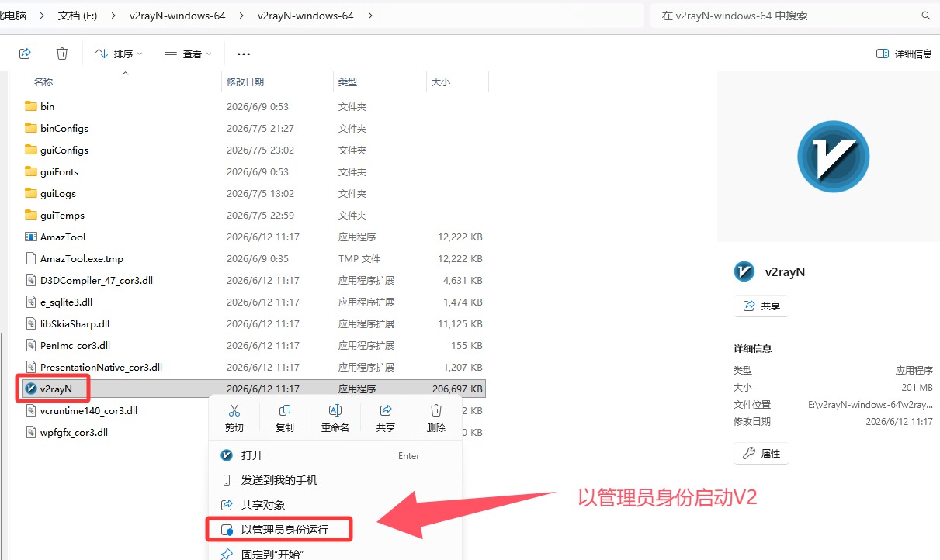Click the Delete trash toolbar icon
Screen dimensions: 940x560
[62, 54]
